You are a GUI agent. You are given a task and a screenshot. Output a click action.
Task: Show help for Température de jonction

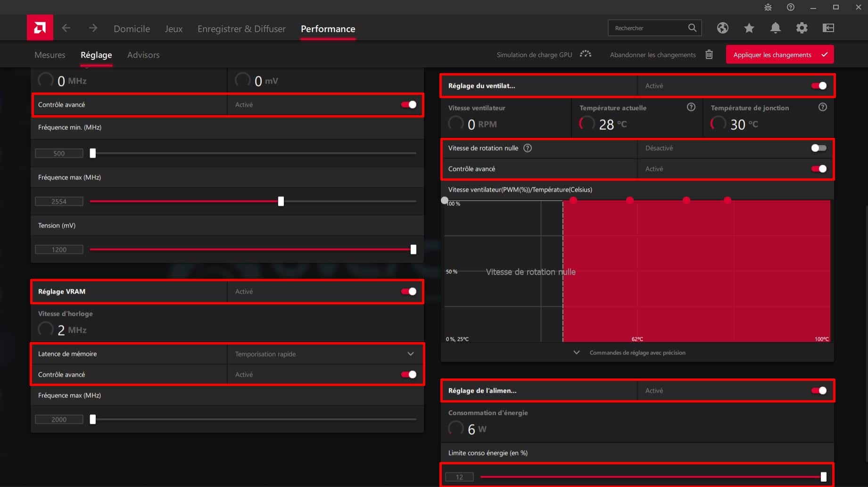[x=822, y=107]
